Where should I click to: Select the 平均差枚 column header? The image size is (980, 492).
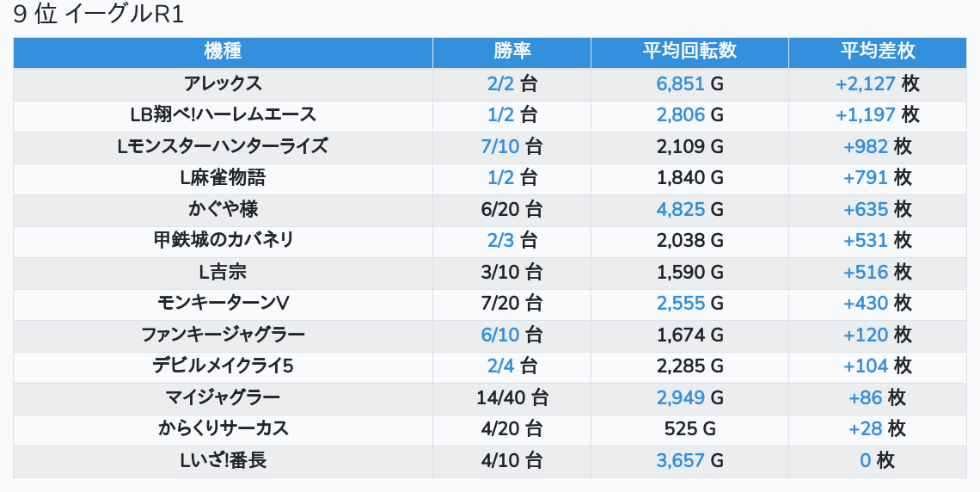point(878,52)
